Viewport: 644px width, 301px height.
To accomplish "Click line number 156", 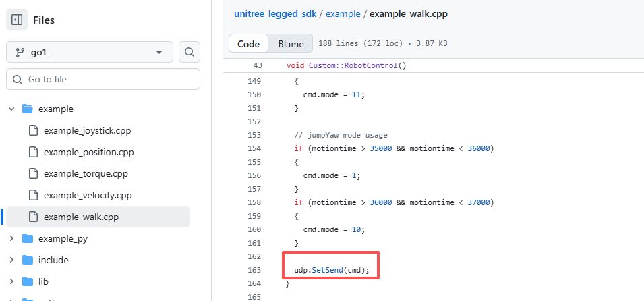I will click(254, 175).
